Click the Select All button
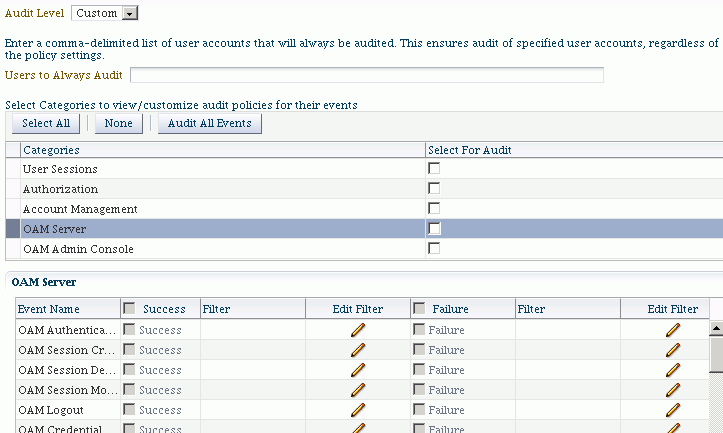723x433 pixels. point(46,124)
